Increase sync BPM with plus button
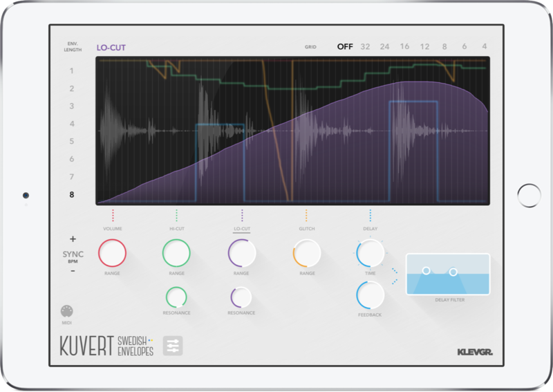 [x=73, y=239]
